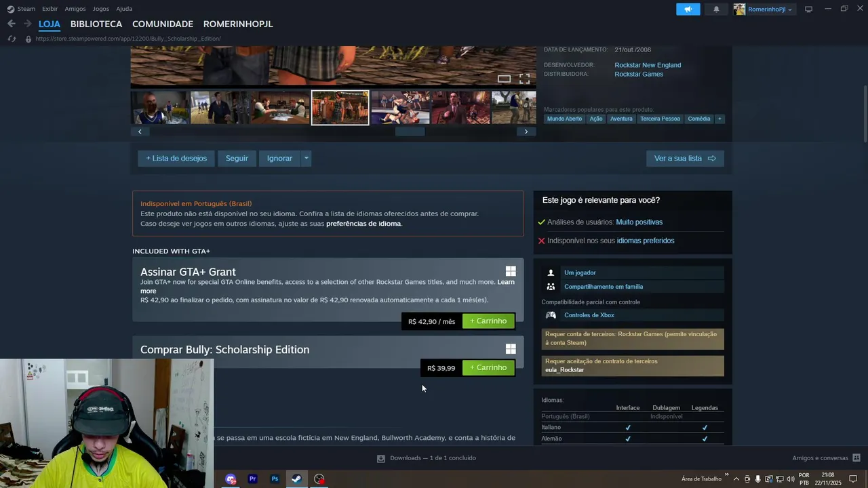This screenshot has width=868, height=488.
Task: Click the back navigation arrow
Action: tap(12, 24)
